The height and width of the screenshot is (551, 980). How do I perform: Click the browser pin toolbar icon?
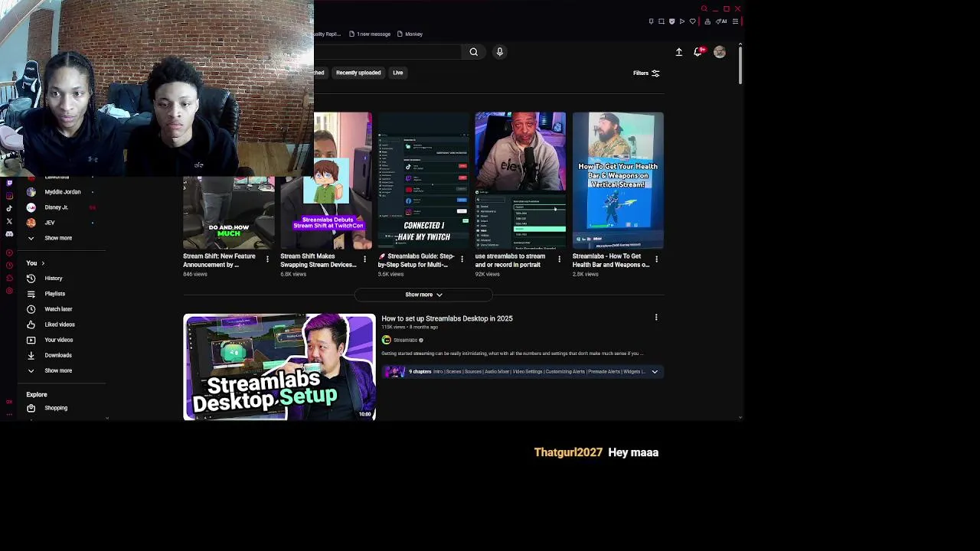652,21
